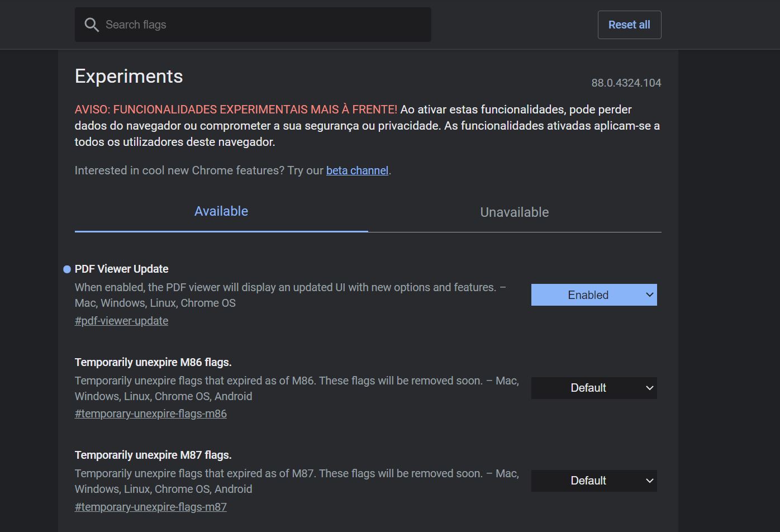Focus the Search flags input field
Viewport: 780px width, 532px height.
coord(263,25)
